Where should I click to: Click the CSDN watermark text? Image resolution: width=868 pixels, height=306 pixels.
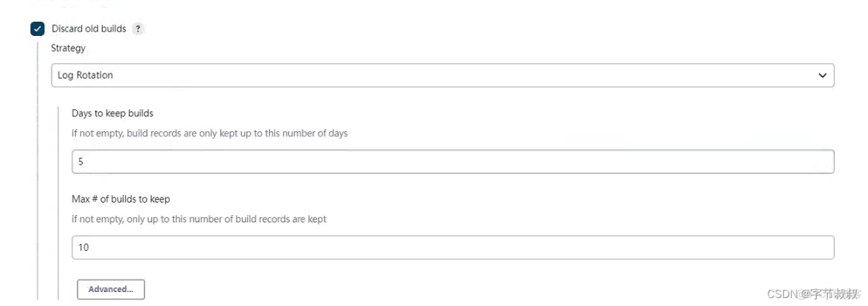click(781, 294)
